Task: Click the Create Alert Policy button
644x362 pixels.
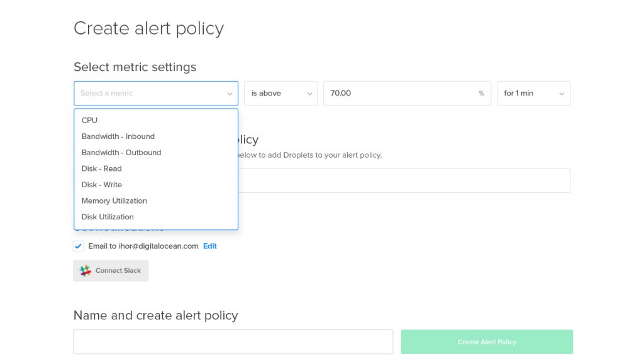Action: click(487, 342)
